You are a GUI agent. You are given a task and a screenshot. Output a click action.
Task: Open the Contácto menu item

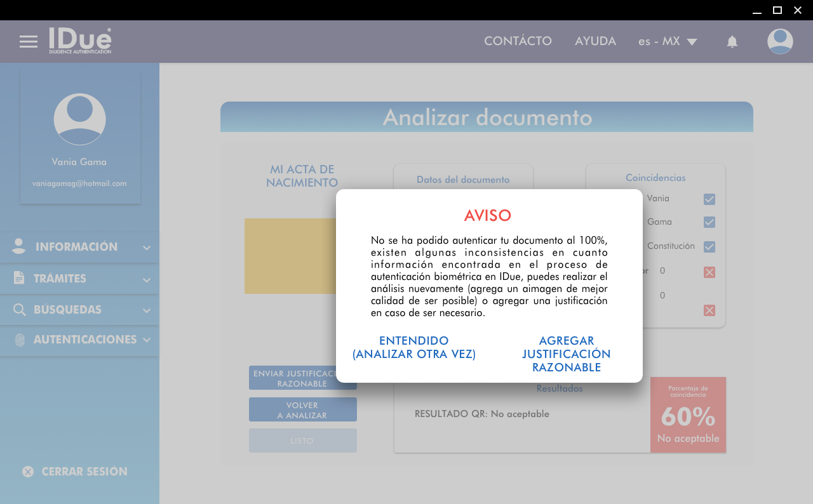pos(518,41)
